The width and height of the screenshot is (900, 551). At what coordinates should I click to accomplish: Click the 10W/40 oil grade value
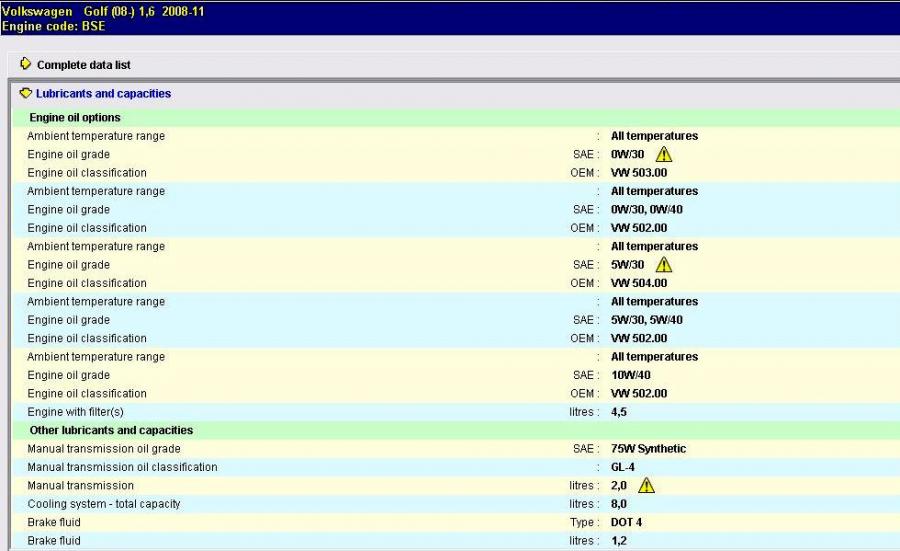pyautogui.click(x=631, y=376)
